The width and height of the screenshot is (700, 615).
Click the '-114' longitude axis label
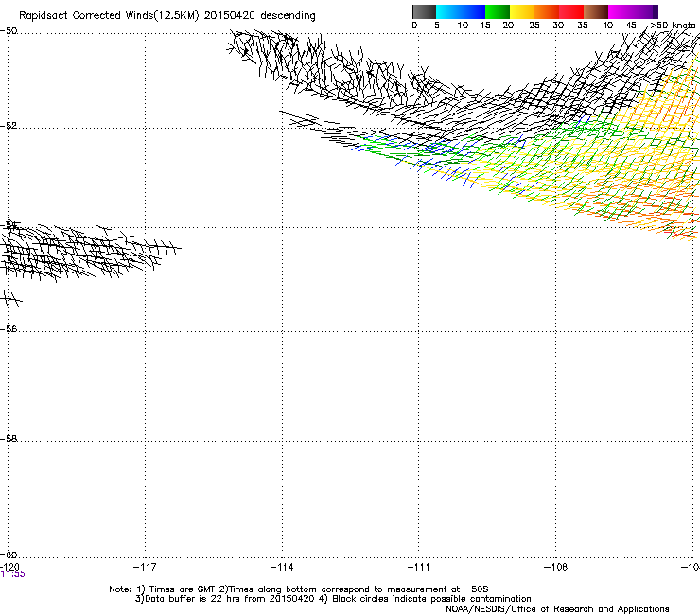click(x=282, y=567)
